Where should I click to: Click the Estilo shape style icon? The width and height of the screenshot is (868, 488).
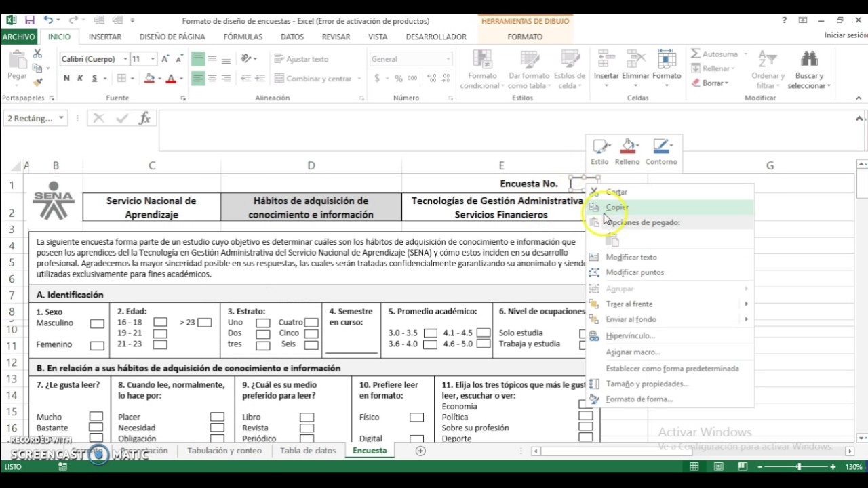pos(600,146)
